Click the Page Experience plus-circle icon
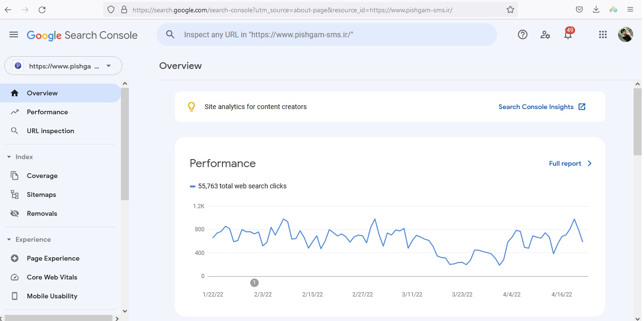 tap(15, 258)
